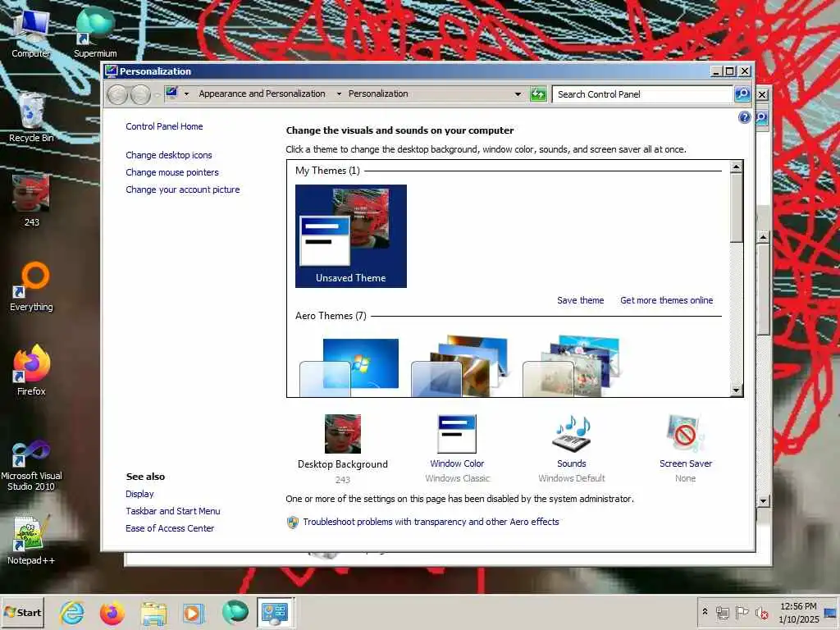Click the Back navigation arrow in Personalization
This screenshot has width=840, height=630.
coord(118,95)
